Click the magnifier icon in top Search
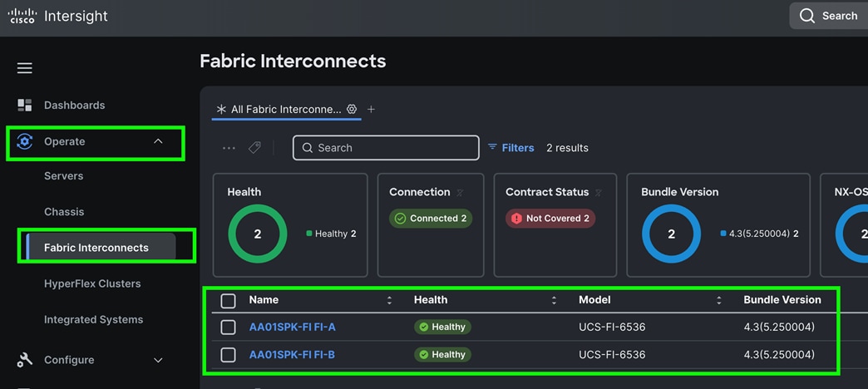The image size is (868, 389). tap(807, 16)
